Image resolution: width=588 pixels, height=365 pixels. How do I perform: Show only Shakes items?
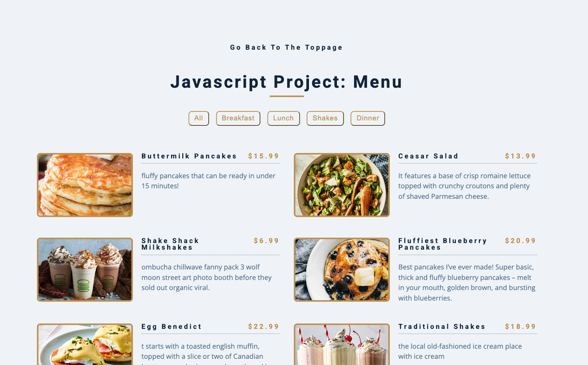tap(325, 118)
